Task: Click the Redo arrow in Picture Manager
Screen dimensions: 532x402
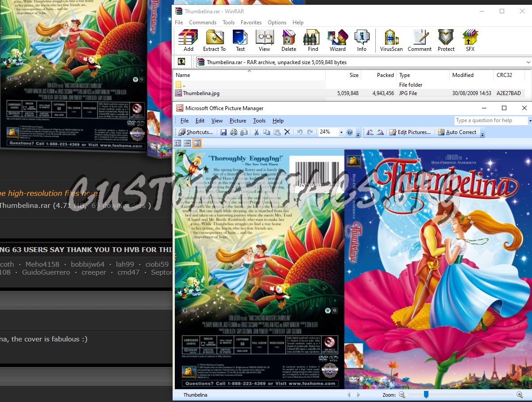Action: 310,132
